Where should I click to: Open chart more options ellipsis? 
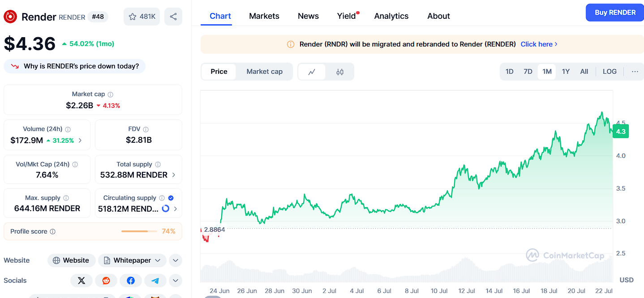tap(635, 72)
